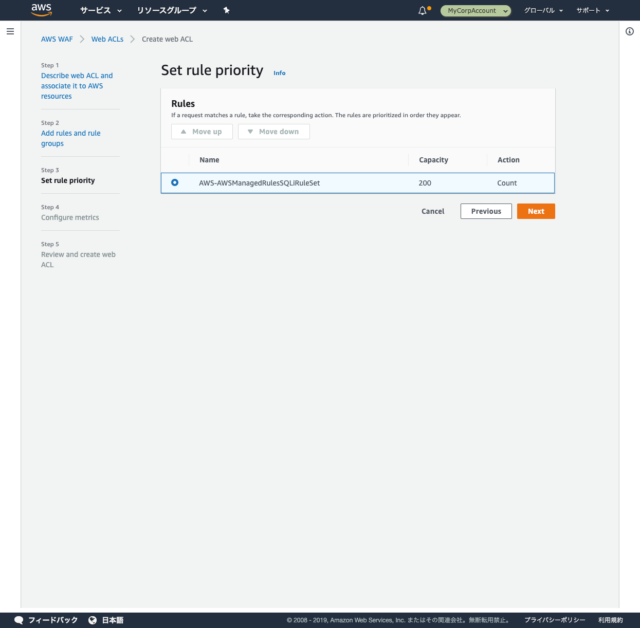Click the Move up button
The image size is (640, 628).
coord(202,131)
